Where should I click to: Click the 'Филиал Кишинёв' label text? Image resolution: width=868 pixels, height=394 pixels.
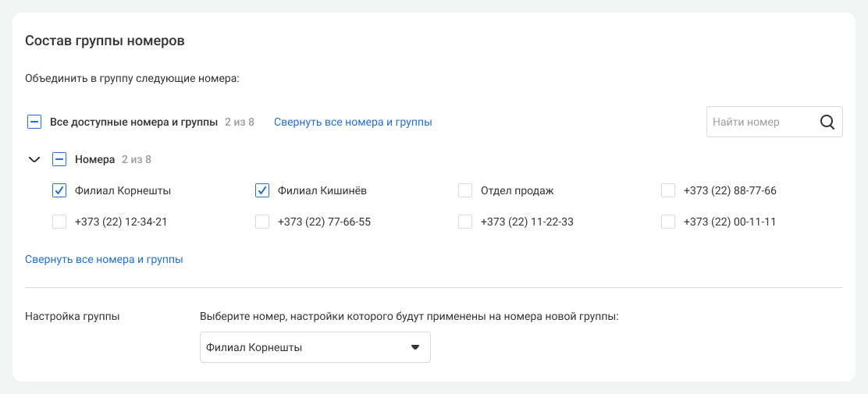[x=322, y=190]
